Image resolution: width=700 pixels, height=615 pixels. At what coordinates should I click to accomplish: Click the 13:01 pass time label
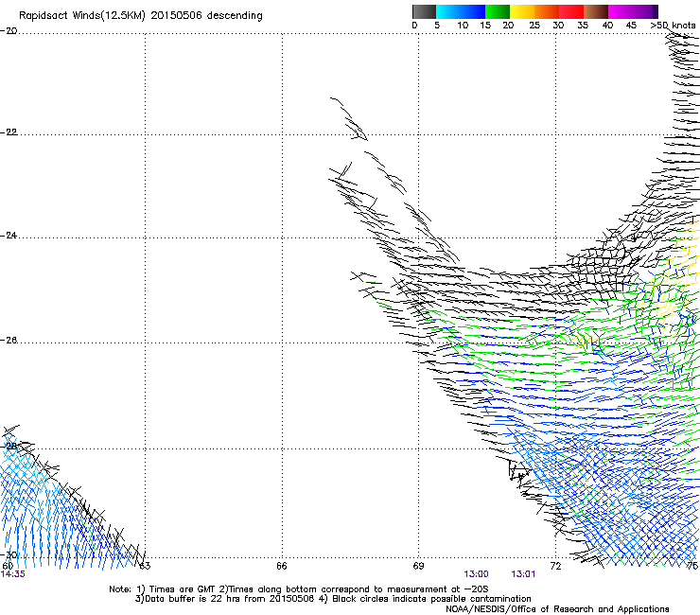[523, 574]
